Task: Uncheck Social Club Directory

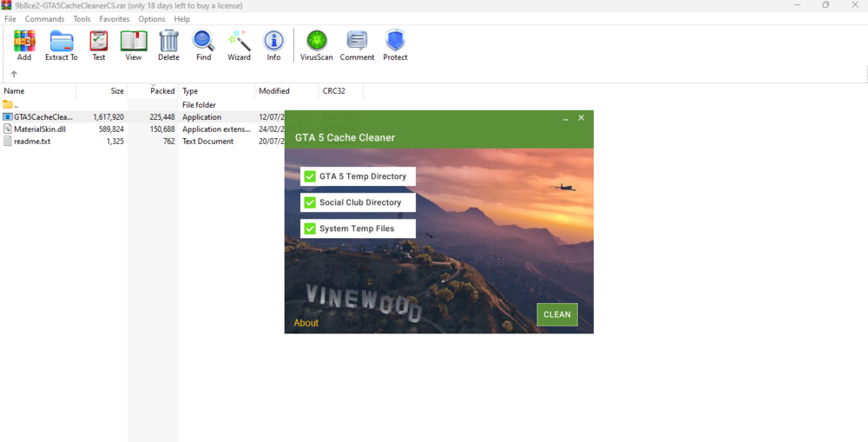Action: pos(310,202)
